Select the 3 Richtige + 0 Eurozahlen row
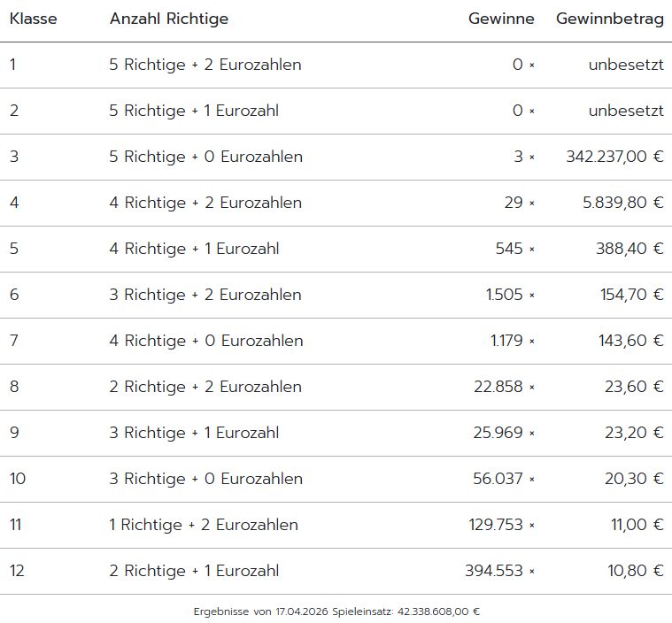This screenshot has width=672, height=623. click(206, 479)
